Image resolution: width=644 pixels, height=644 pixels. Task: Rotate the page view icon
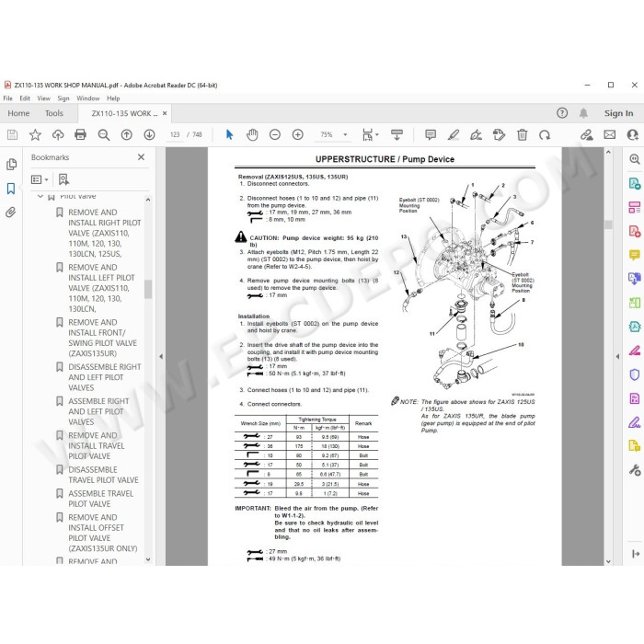[x=545, y=134]
